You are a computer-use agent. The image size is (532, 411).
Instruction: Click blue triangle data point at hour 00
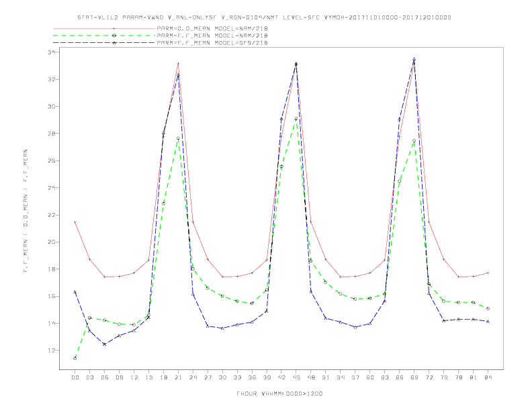click(x=75, y=292)
